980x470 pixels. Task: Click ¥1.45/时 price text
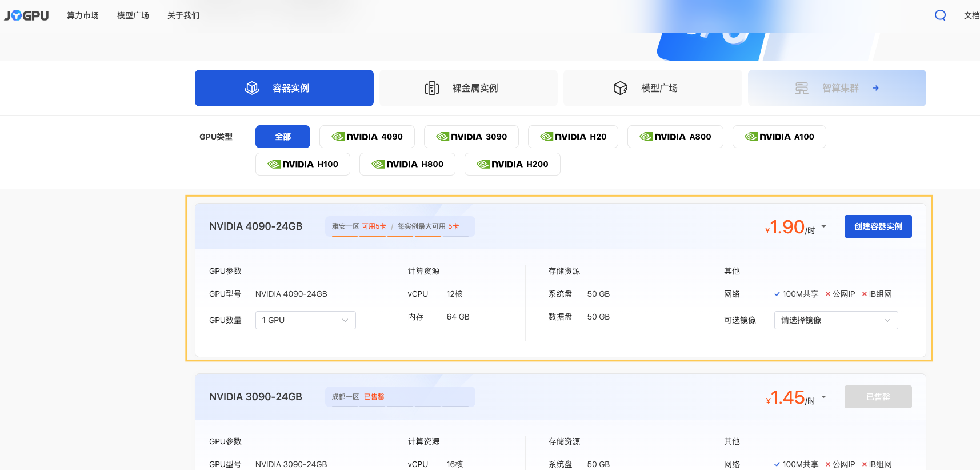point(790,397)
